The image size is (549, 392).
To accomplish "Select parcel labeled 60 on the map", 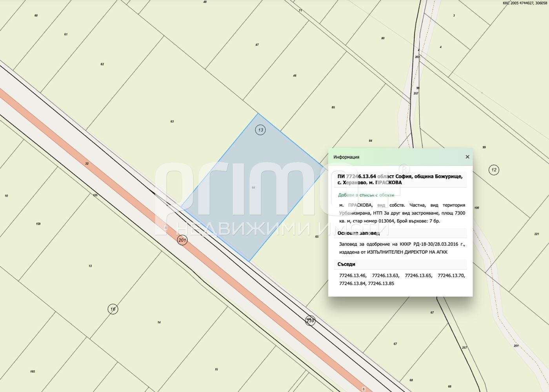I will pos(36,16).
